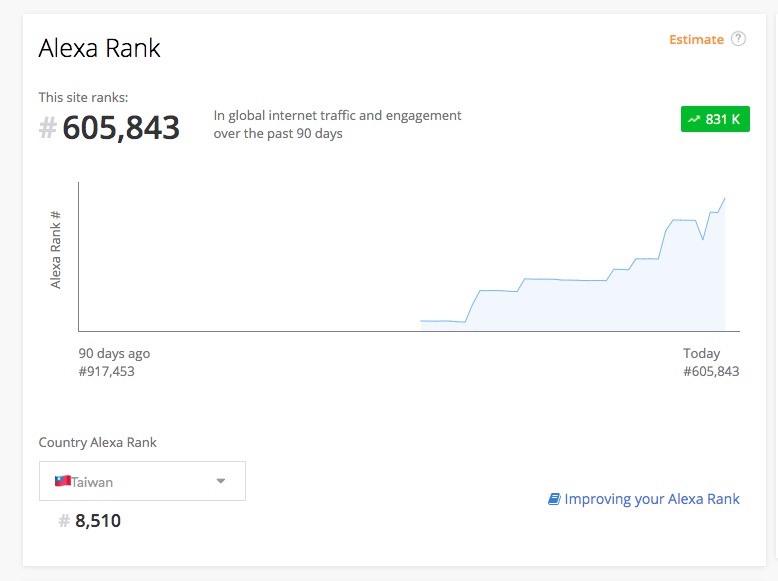Click the global internet traffic description text
The width and height of the screenshot is (778, 581).
coord(337,125)
